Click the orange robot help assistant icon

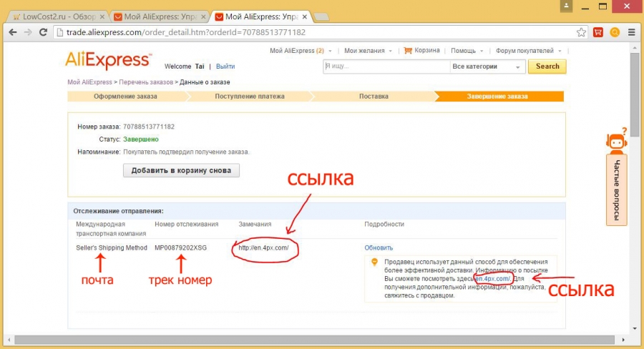(617, 140)
